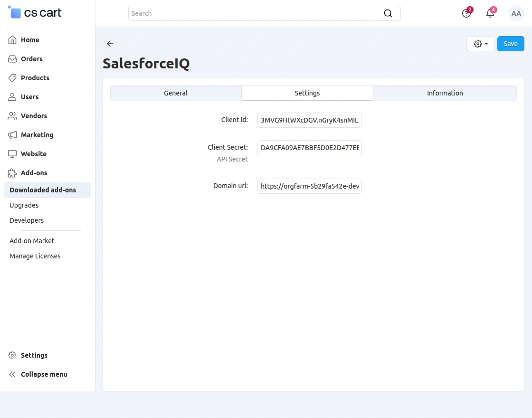Click the 'Domain url:' label
Image resolution: width=532 pixels, height=418 pixels.
(230, 186)
